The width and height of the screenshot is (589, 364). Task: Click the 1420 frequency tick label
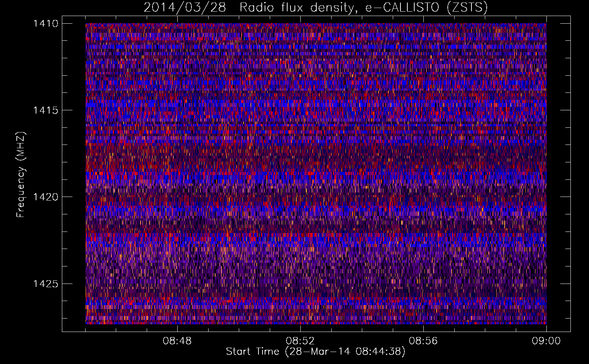[x=46, y=197]
